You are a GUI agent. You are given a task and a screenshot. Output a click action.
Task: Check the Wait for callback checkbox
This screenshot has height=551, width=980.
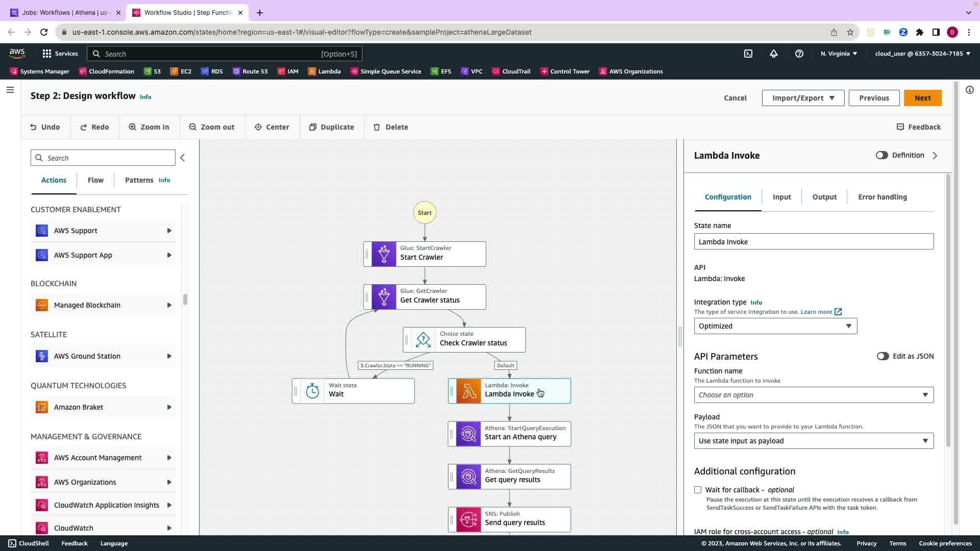click(698, 490)
